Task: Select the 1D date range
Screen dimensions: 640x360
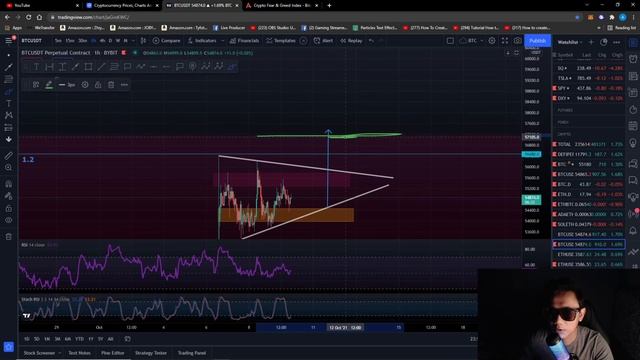Action: [x=27, y=339]
